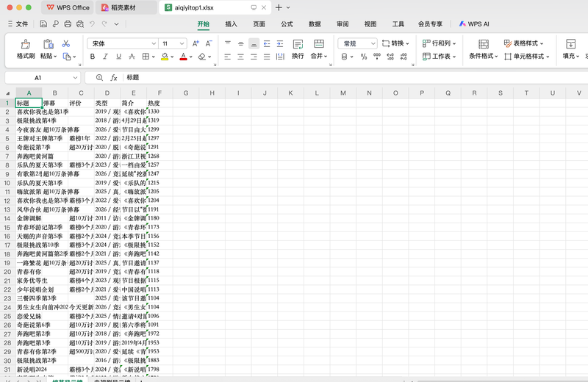Open the font size dropdown 11
Viewport: 588px width, 382px height.
(182, 43)
